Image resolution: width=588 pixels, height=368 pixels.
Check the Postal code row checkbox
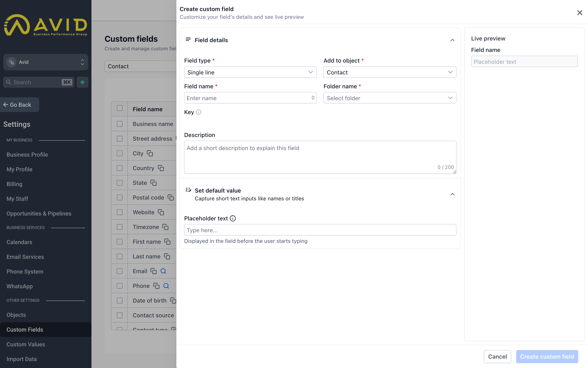(120, 198)
